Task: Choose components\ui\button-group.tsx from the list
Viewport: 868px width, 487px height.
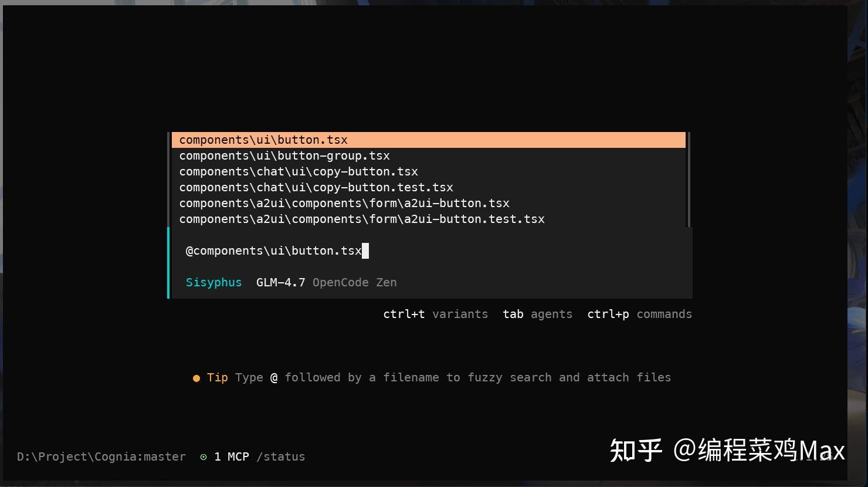Action: click(x=429, y=155)
